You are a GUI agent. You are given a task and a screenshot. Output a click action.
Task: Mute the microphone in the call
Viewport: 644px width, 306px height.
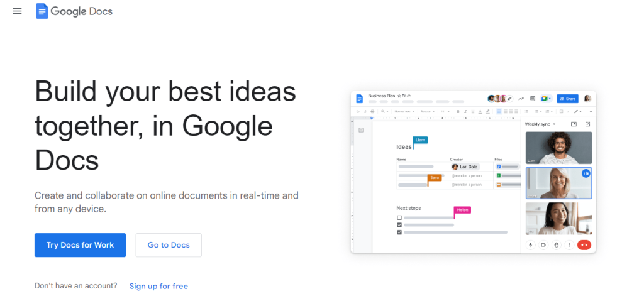(x=530, y=245)
